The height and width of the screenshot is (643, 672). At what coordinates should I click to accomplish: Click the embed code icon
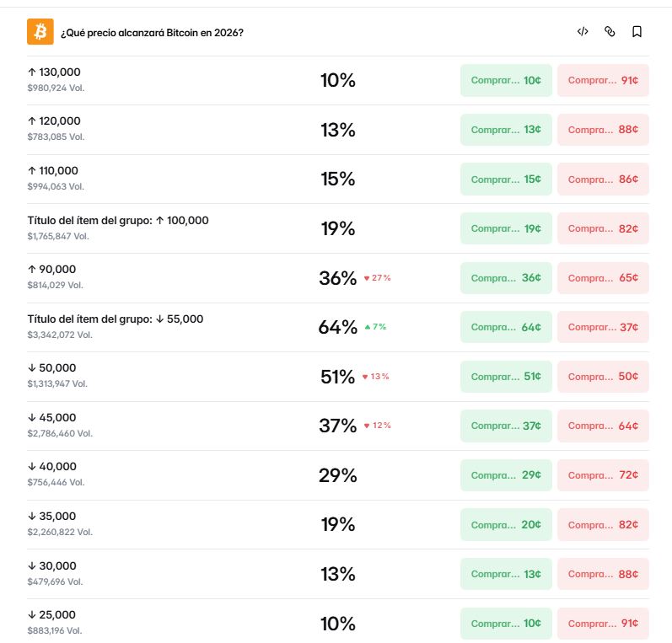click(x=583, y=32)
